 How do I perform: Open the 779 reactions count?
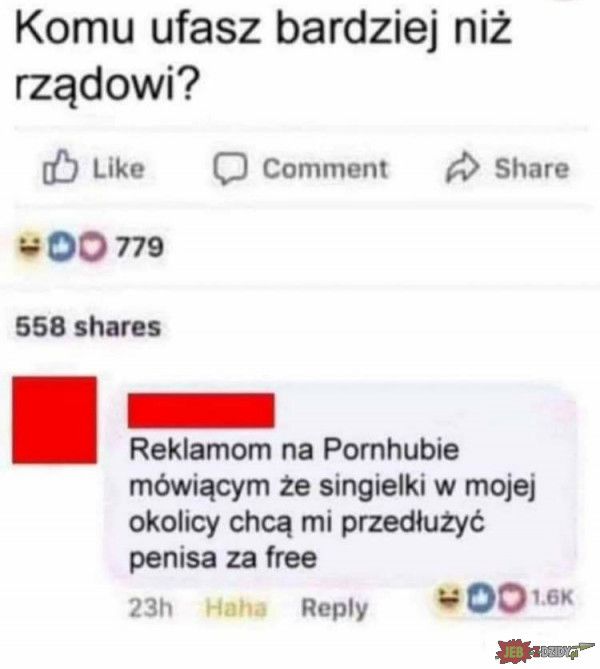pos(140,247)
